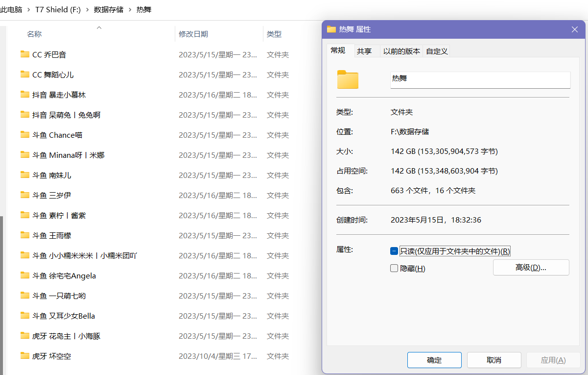Screen dimensions: 588x375
Task: Click folder icon of 斗鱼 Minana呀丨米娜
Action: 25,155
